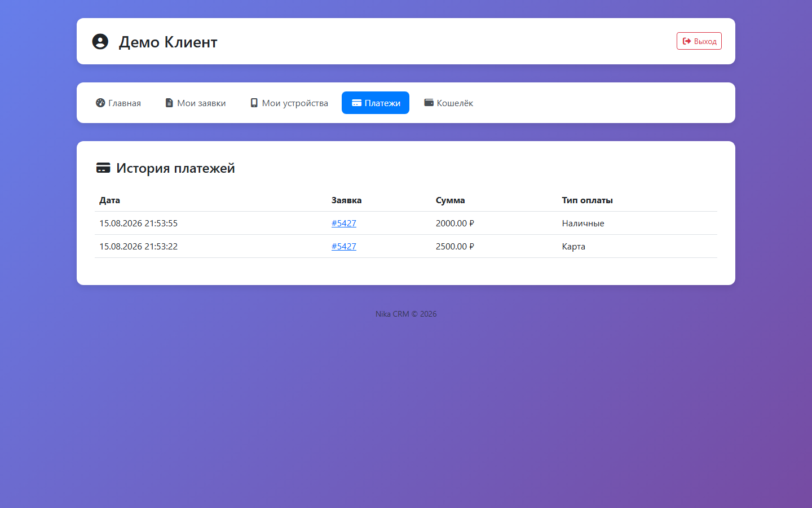This screenshot has height=508, width=812.
Task: Click the История платежей heading
Action: pyautogui.click(x=175, y=168)
